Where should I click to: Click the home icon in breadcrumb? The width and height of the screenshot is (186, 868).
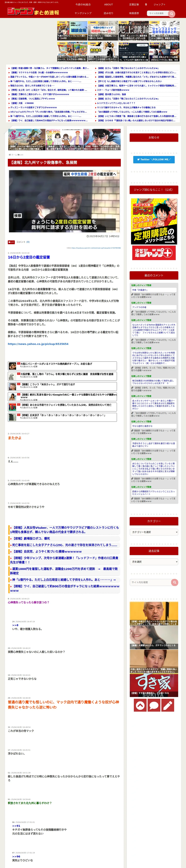(10, 155)
